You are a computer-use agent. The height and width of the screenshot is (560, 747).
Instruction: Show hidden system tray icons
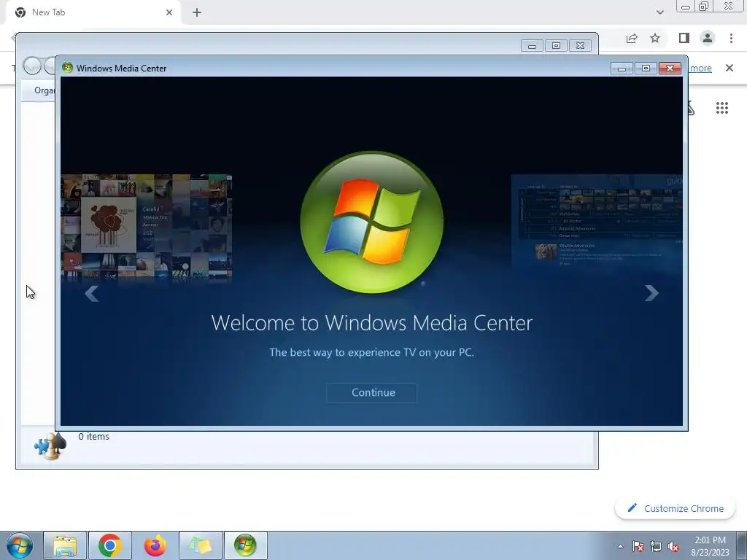620,546
